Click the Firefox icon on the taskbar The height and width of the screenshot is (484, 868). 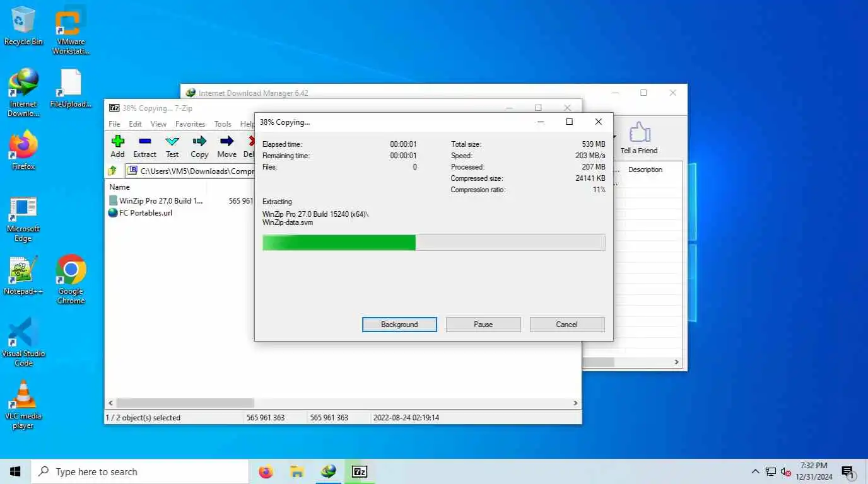pyautogui.click(x=266, y=471)
